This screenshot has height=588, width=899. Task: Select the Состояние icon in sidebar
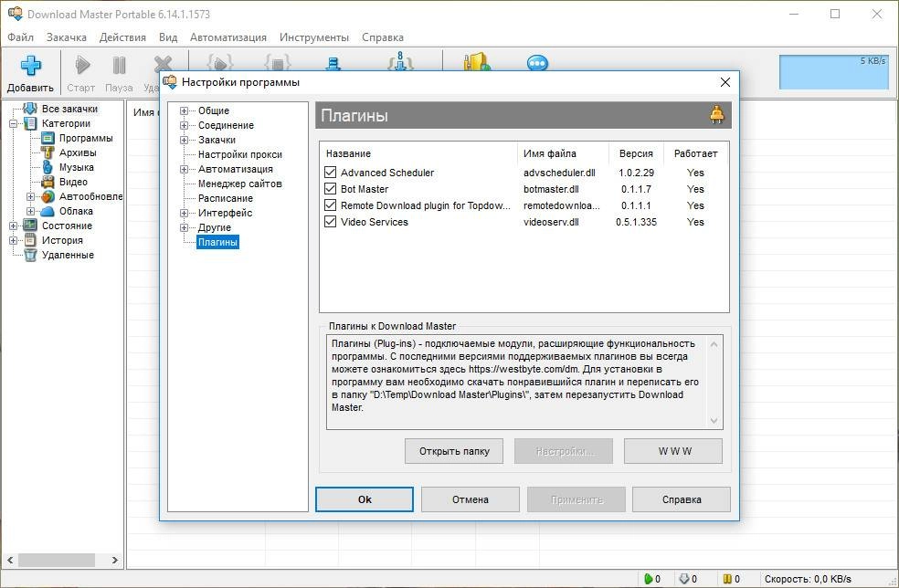tap(30, 226)
